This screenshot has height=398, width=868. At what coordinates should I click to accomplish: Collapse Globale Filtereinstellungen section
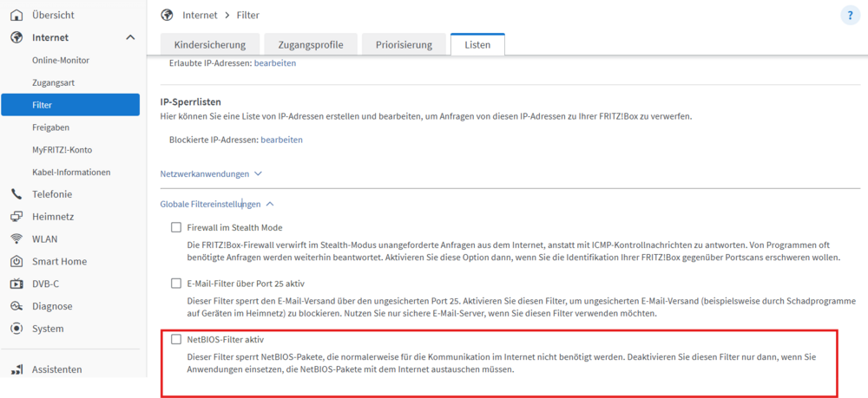coord(217,204)
